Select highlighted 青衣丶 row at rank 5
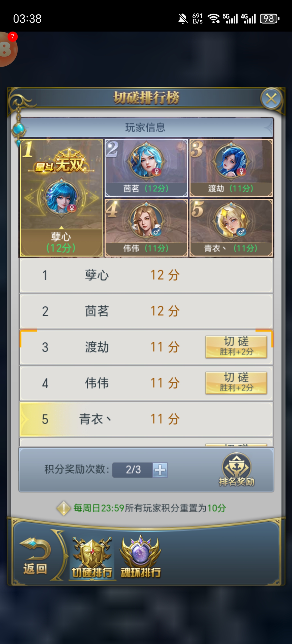Screen dimensions: 292x644 [x=146, y=419]
